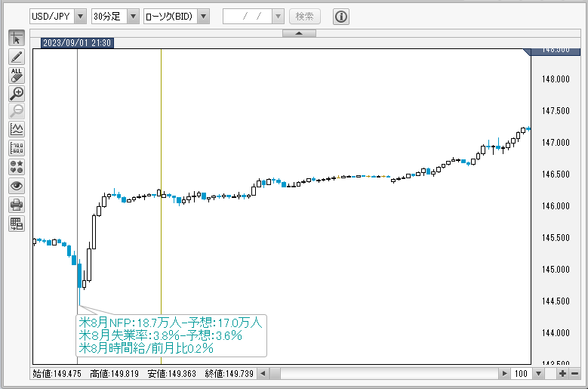Viewport: 588px width, 389px height.
Task: Click the 高値:149.819 high price text
Action: pyautogui.click(x=115, y=374)
